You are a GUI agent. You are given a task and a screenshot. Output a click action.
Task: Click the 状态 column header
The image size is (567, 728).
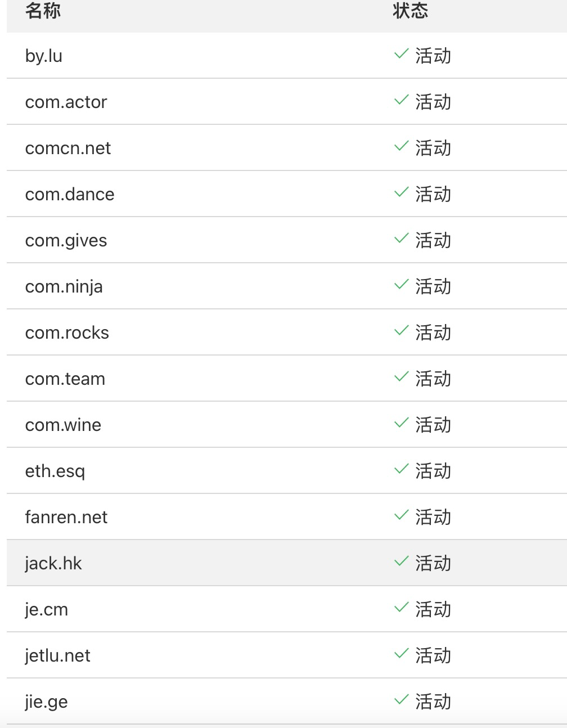[x=410, y=11]
